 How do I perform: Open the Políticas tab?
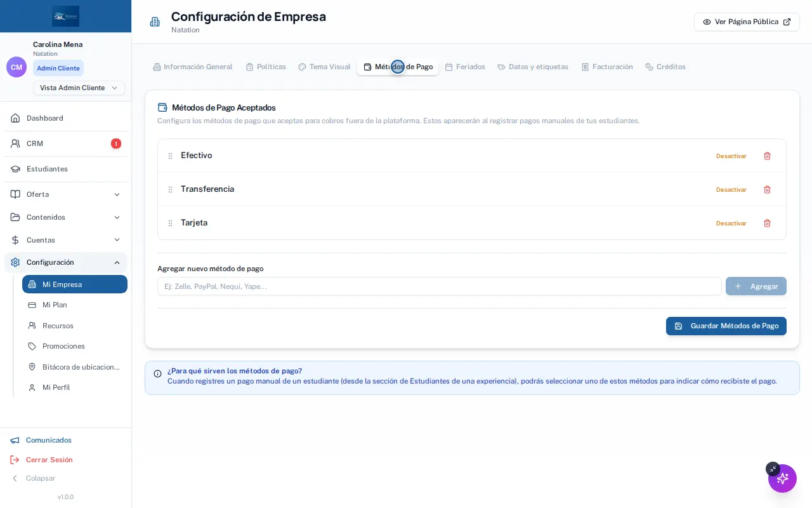(x=266, y=67)
